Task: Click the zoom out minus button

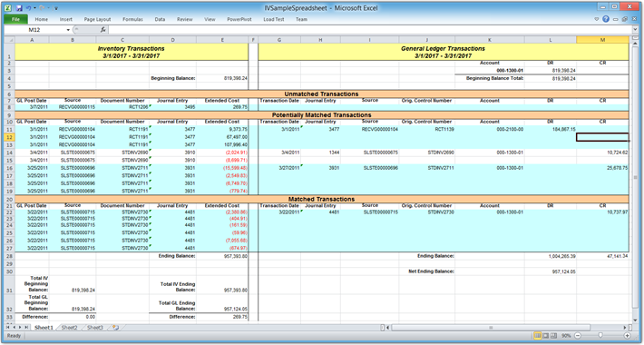Action: pos(577,336)
